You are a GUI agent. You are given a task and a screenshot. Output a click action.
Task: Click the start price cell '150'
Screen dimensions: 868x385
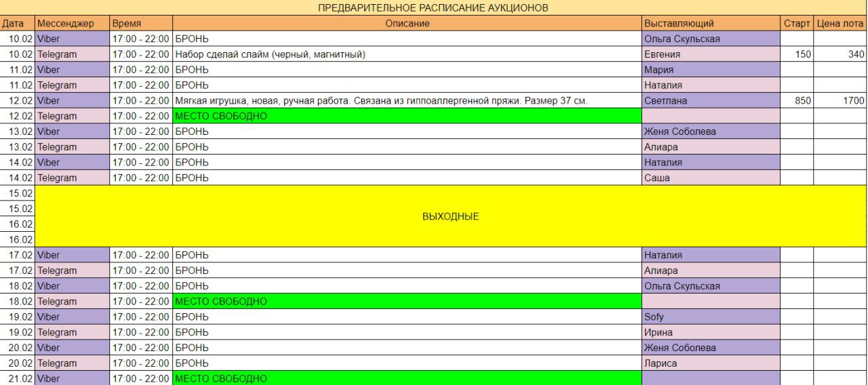(x=797, y=54)
